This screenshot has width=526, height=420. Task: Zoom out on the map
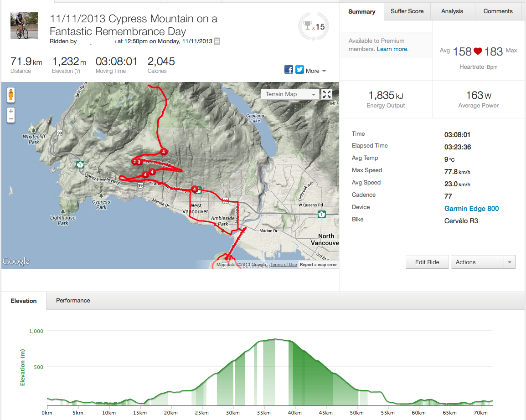point(11,119)
